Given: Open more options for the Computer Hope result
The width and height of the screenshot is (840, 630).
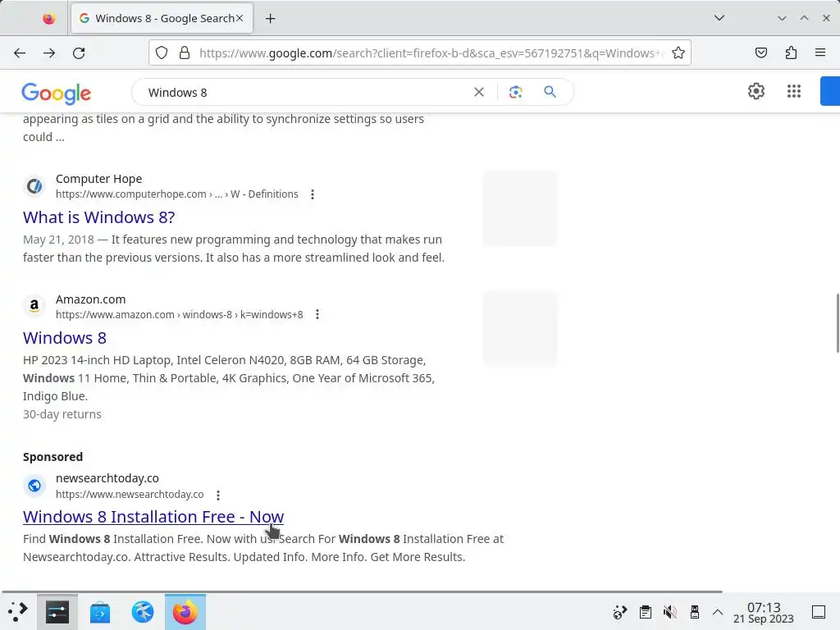Looking at the screenshot, I should click(313, 194).
